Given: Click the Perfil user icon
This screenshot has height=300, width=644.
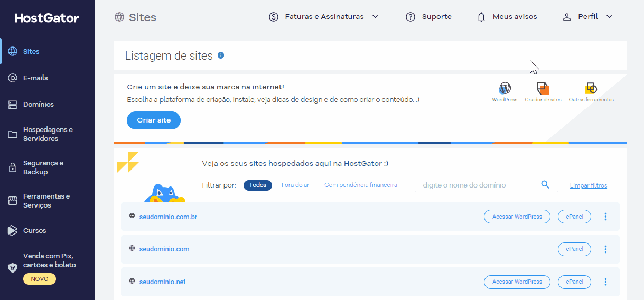Looking at the screenshot, I should pos(567,17).
